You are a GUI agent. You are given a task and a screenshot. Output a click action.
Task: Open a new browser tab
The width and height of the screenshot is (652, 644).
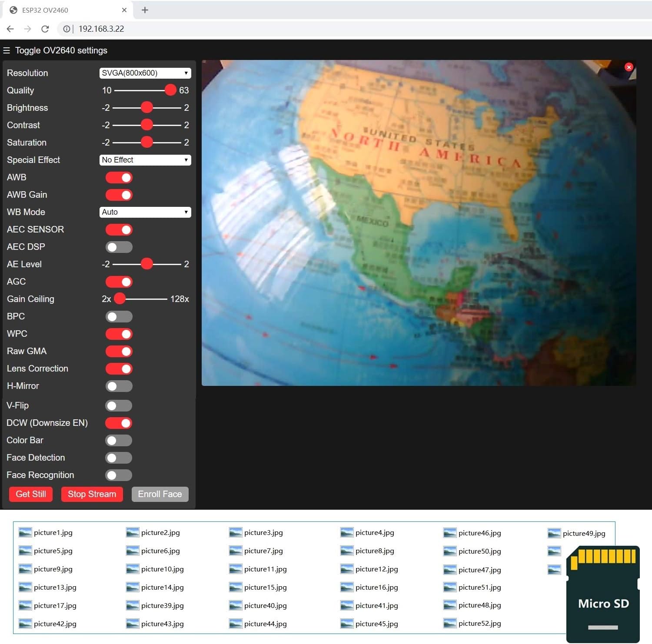pos(145,10)
